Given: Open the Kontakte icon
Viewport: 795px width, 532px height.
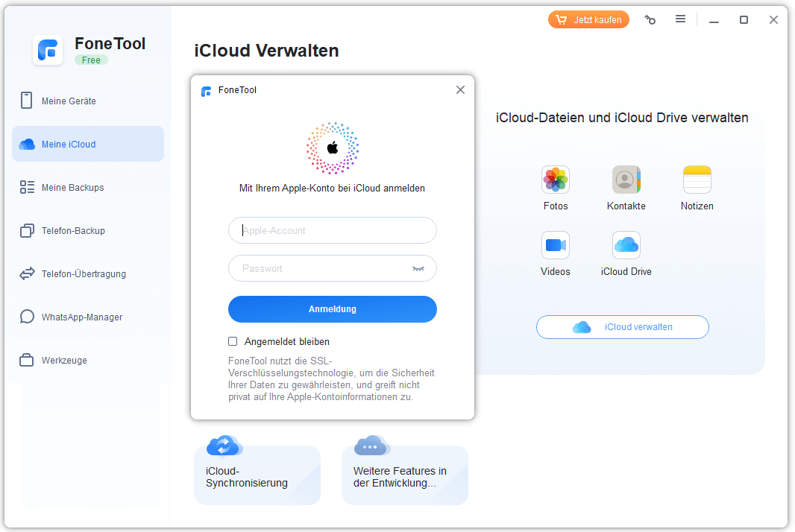Looking at the screenshot, I should pyautogui.click(x=626, y=180).
